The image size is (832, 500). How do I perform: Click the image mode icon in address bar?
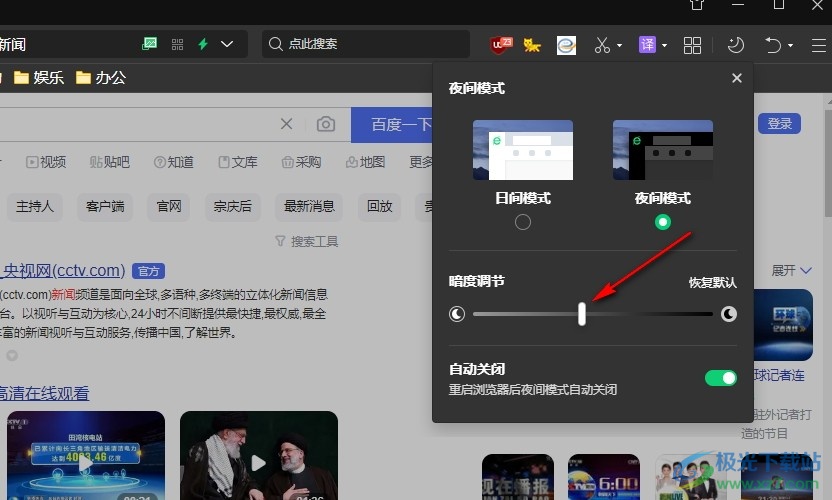[x=149, y=44]
